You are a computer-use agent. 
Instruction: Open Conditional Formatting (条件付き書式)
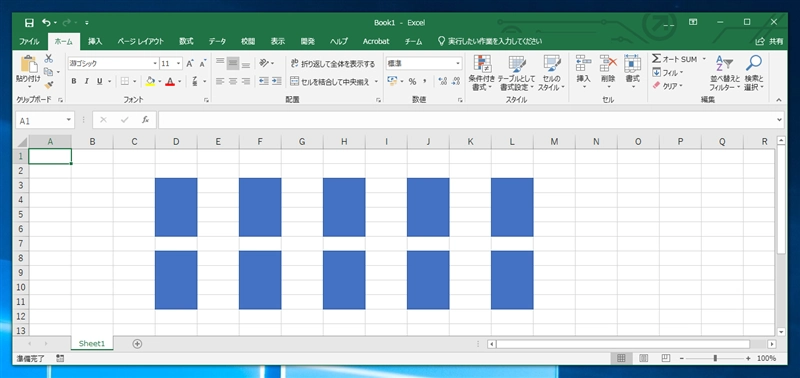coord(482,73)
